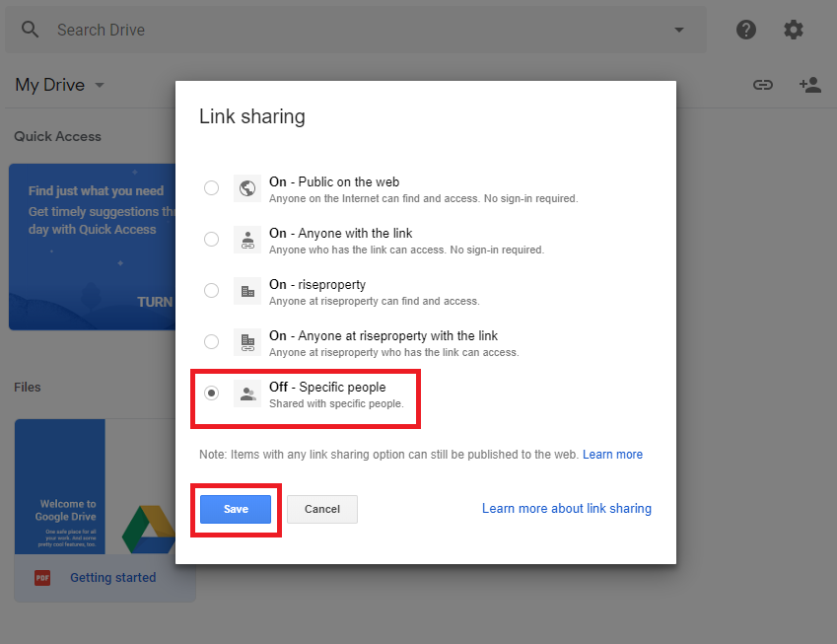Select the Public on the web radio button
The width and height of the screenshot is (837, 644).
(x=211, y=187)
